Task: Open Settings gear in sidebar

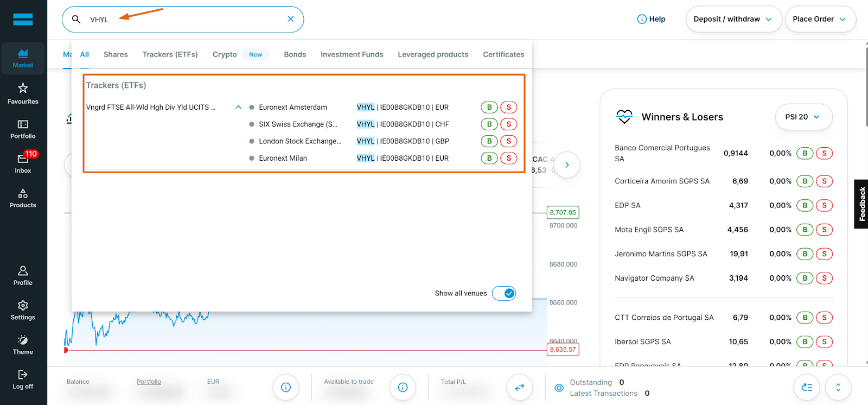Action: [x=23, y=311]
